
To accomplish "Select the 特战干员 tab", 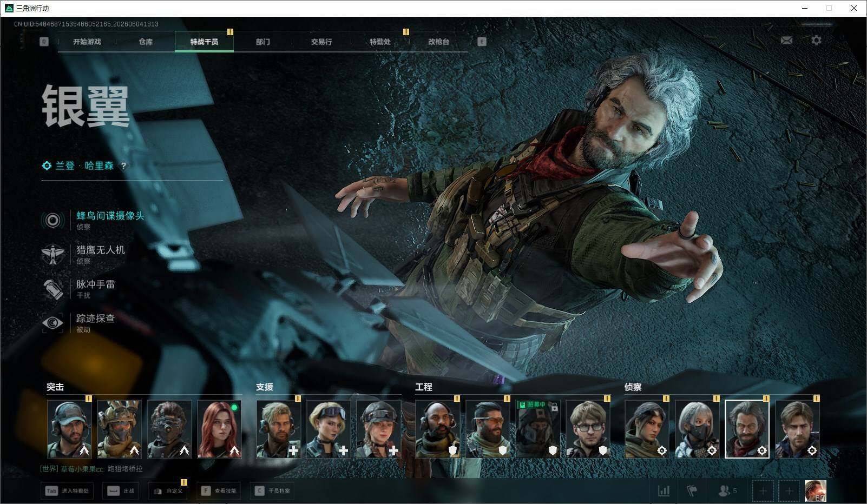I will (x=204, y=42).
